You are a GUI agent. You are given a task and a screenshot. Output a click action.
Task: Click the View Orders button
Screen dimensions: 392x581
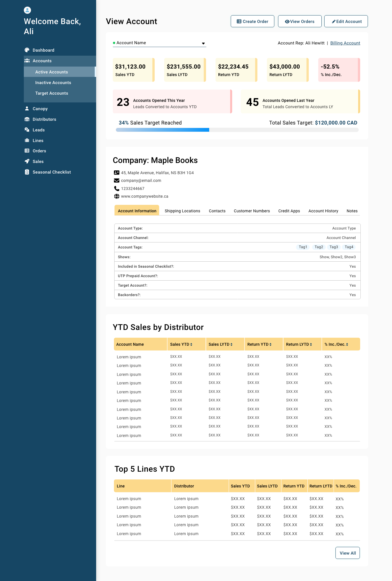point(300,21)
